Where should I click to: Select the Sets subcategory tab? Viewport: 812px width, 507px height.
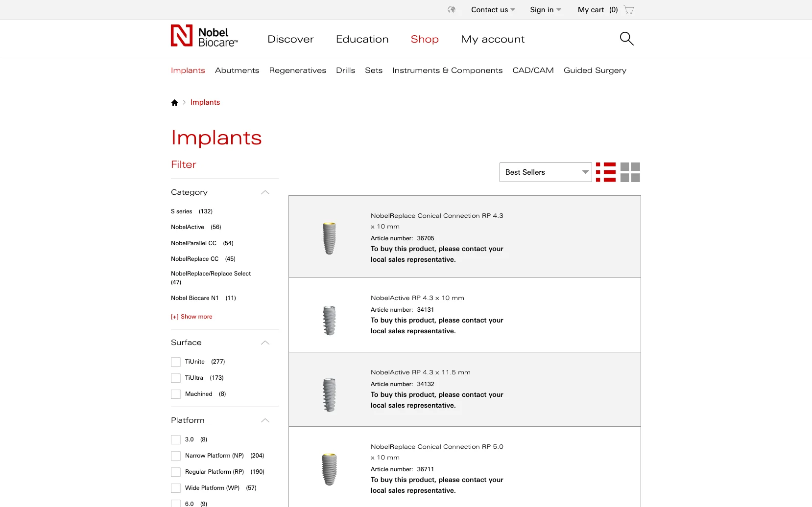pos(374,70)
